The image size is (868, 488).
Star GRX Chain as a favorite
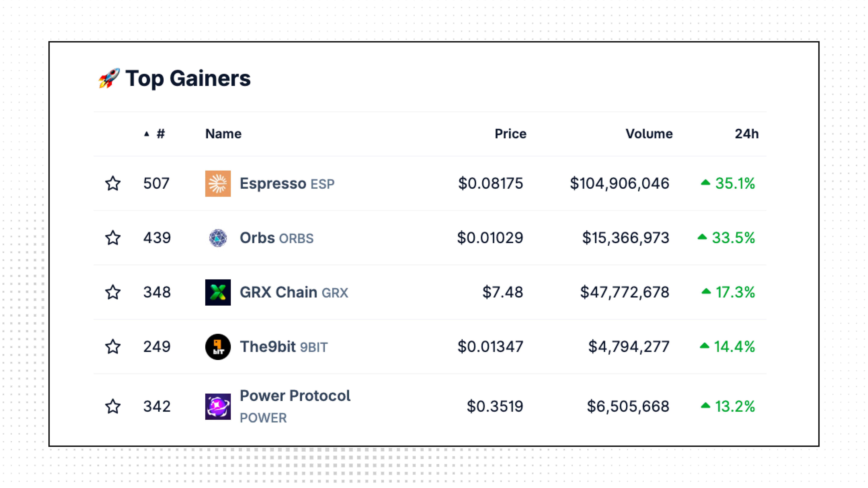(x=113, y=292)
